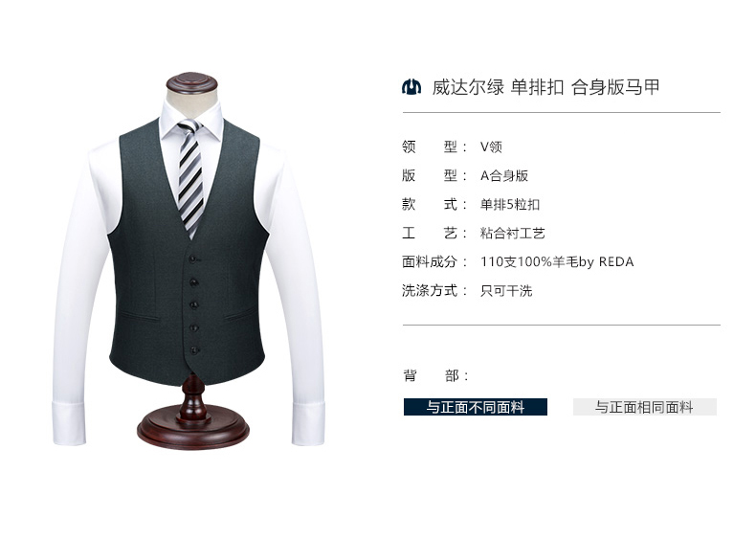This screenshot has width=756, height=540.
Task: Click the striped tie on the mannequin
Action: coord(191,178)
